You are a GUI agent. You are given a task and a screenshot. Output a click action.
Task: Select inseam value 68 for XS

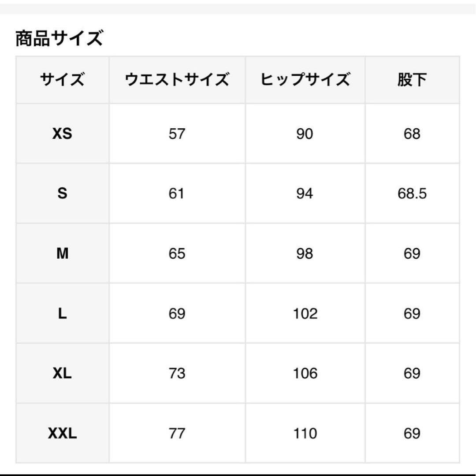click(412, 134)
